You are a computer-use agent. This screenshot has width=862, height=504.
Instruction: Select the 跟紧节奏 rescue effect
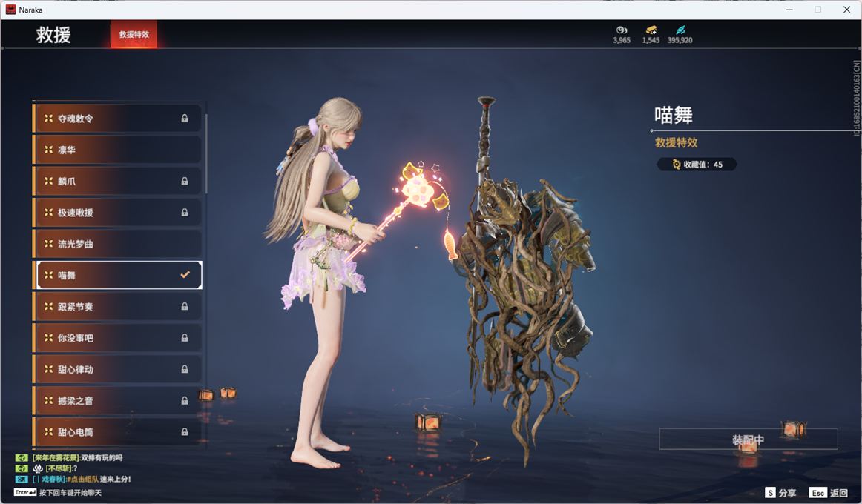(x=118, y=306)
